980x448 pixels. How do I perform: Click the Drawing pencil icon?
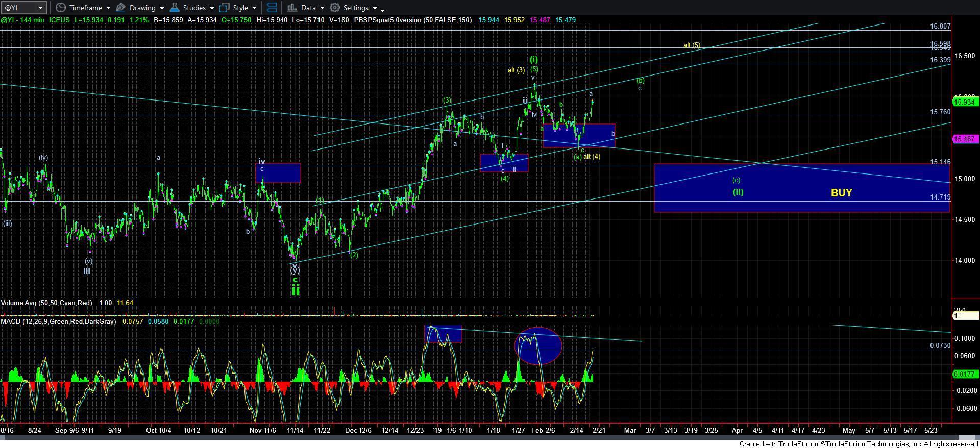(x=121, y=8)
